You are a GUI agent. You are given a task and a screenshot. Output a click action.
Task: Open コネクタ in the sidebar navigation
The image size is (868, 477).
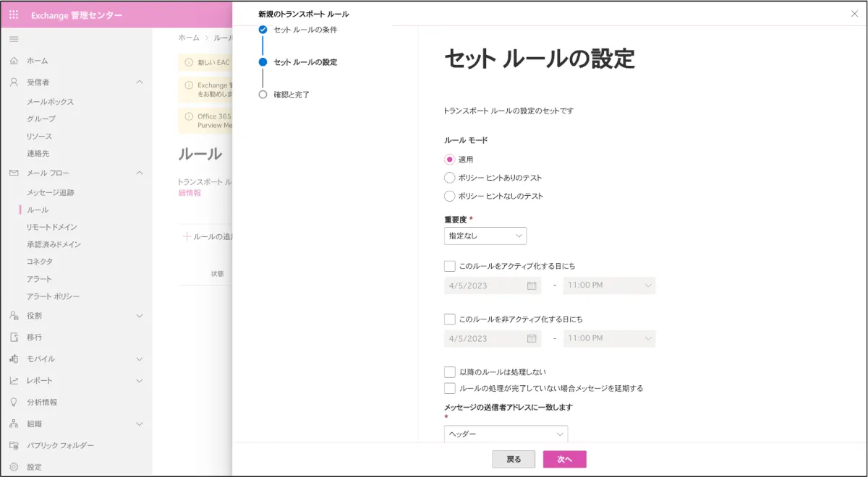pos(40,262)
